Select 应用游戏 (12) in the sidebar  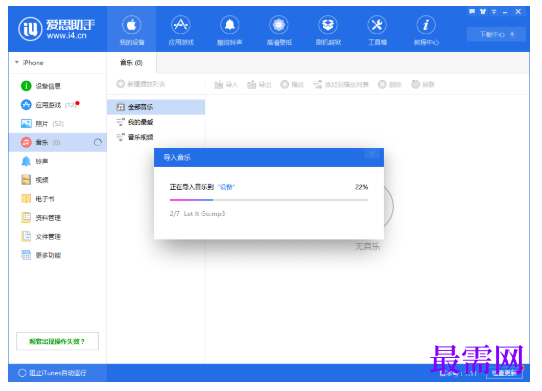58,105
